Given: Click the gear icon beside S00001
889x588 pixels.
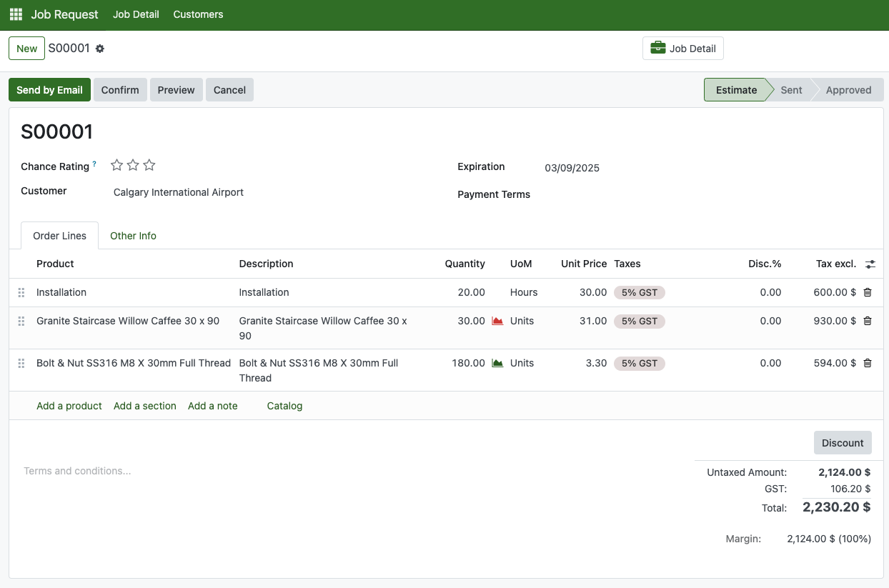Looking at the screenshot, I should click(100, 49).
